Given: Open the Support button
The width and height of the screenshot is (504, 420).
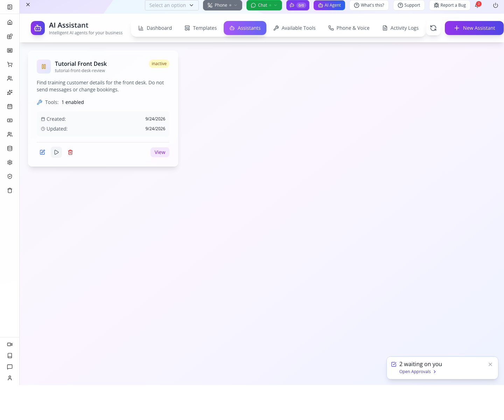Looking at the screenshot, I should (x=409, y=5).
